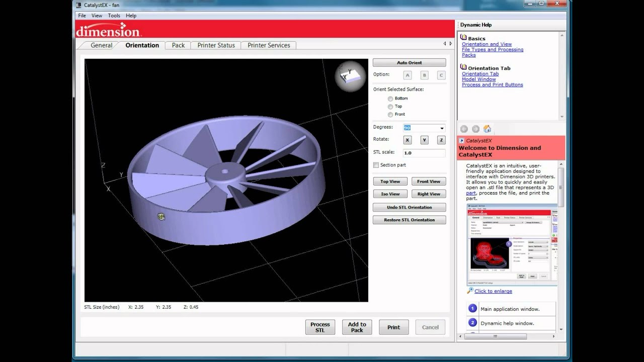Click the Degrees value field
The width and height of the screenshot is (644, 362).
tap(421, 128)
